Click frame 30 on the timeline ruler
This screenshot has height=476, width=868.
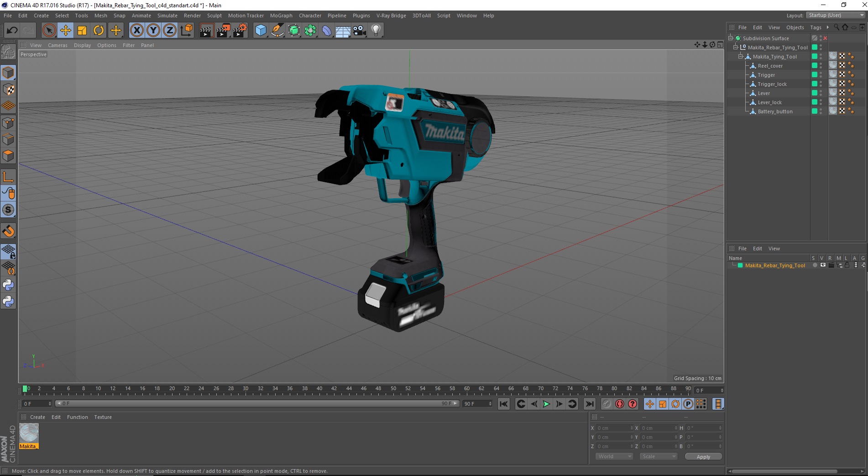coord(246,389)
